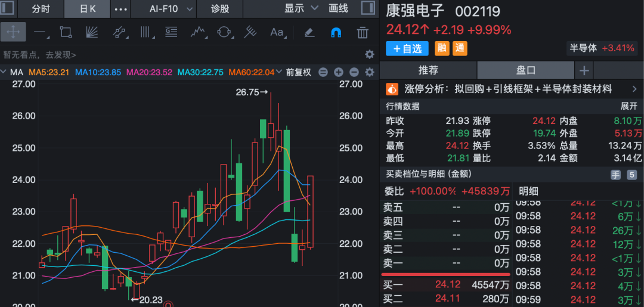Select the rectangle drawing tool
Image resolution: width=644 pixels, height=307 pixels.
[x=66, y=32]
